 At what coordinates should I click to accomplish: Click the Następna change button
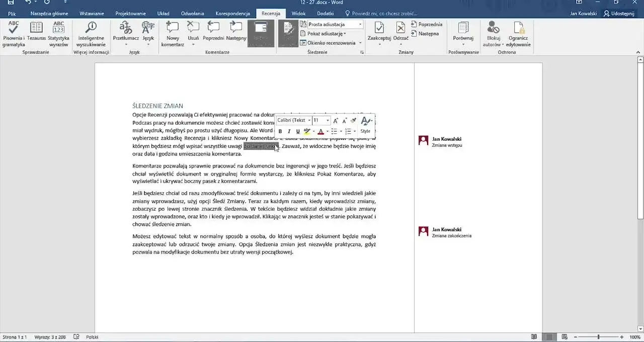click(425, 33)
